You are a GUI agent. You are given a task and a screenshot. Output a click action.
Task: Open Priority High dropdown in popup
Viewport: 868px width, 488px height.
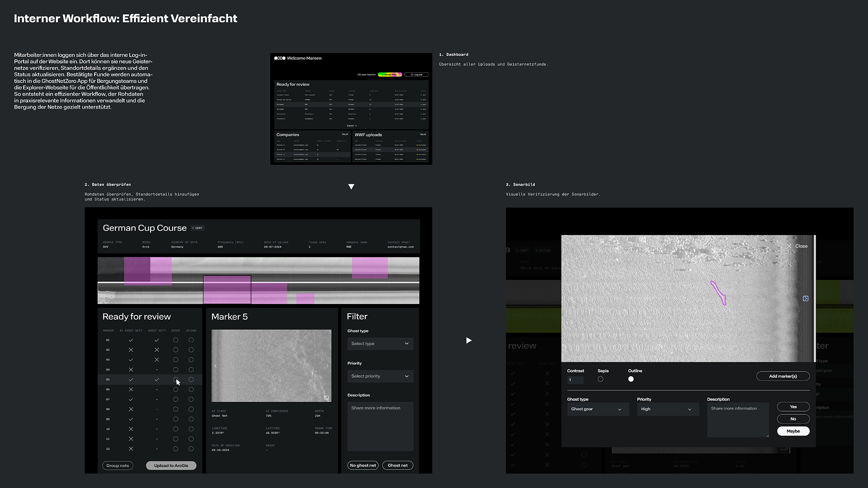[x=667, y=409]
